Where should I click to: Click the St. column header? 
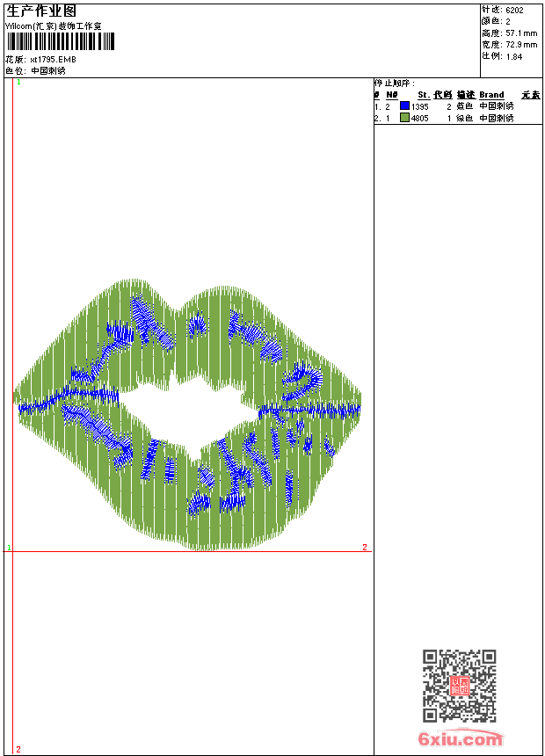[423, 95]
